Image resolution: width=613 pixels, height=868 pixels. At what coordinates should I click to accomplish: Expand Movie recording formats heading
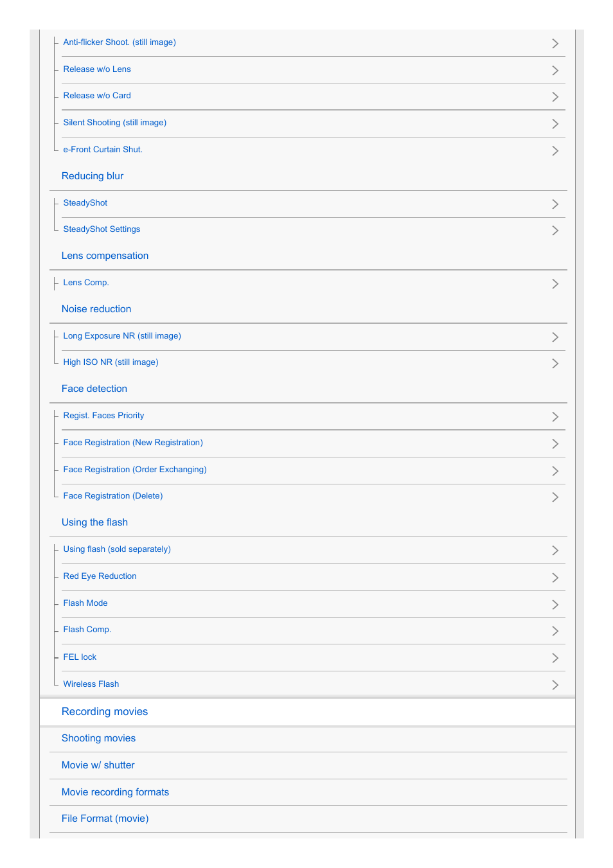coord(116,792)
